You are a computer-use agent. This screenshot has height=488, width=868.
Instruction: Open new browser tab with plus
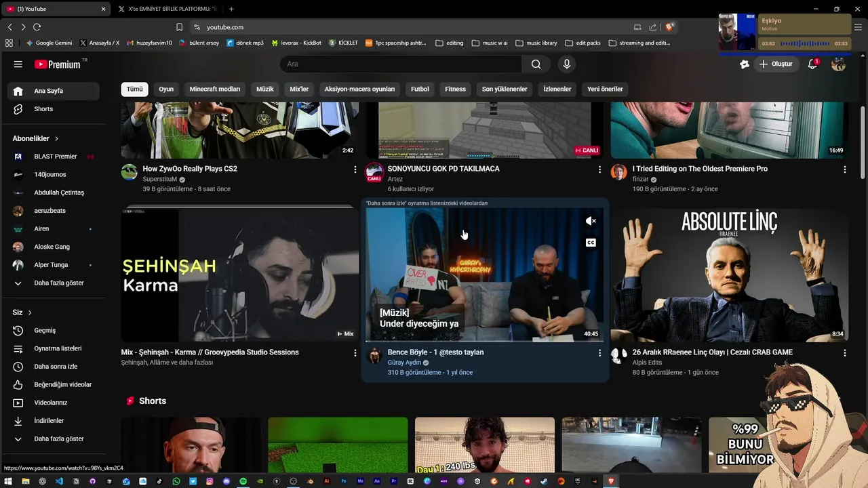[231, 9]
